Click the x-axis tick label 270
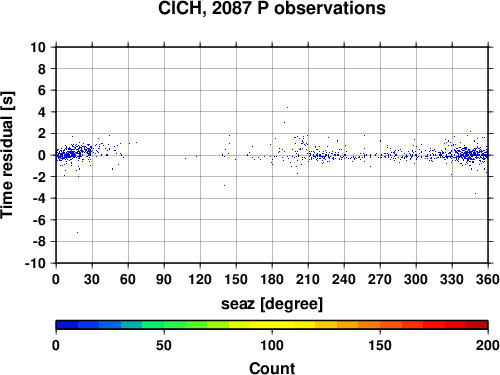The width and height of the screenshot is (500, 375). [x=380, y=279]
